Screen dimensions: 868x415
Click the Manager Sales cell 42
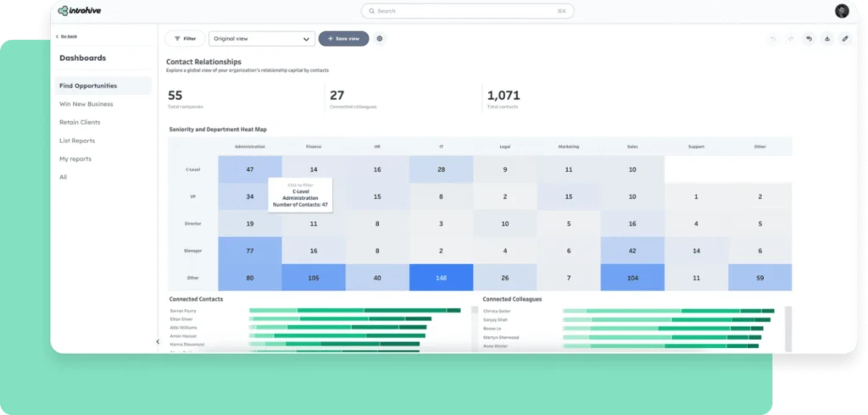coord(632,251)
